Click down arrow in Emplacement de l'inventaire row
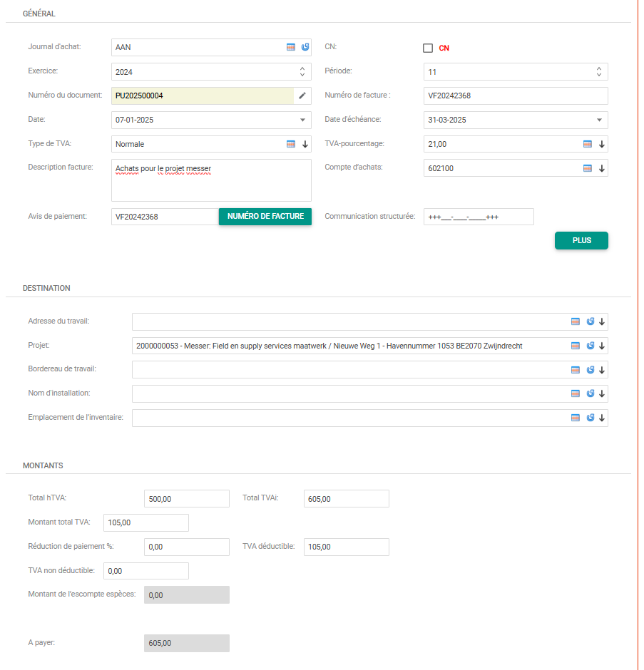Screen dimensions: 644x670 pos(602,418)
